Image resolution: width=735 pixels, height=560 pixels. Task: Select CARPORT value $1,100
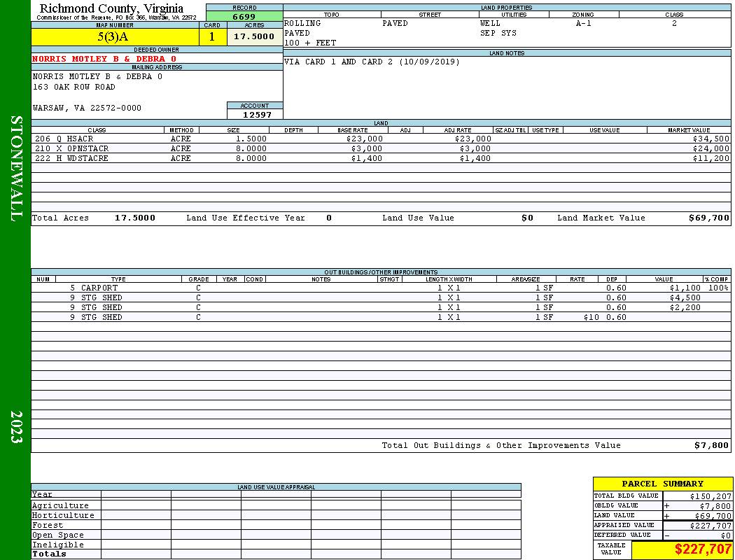coord(685,288)
